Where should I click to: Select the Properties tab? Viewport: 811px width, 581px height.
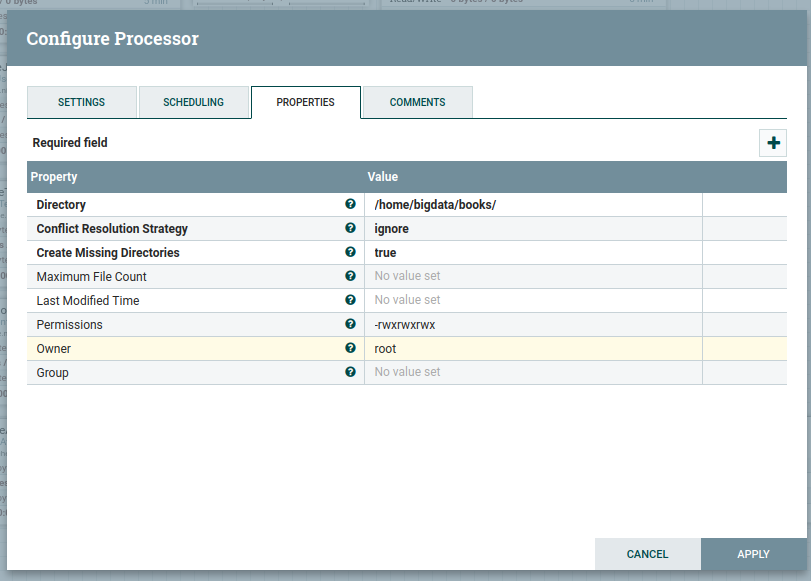pos(305,102)
